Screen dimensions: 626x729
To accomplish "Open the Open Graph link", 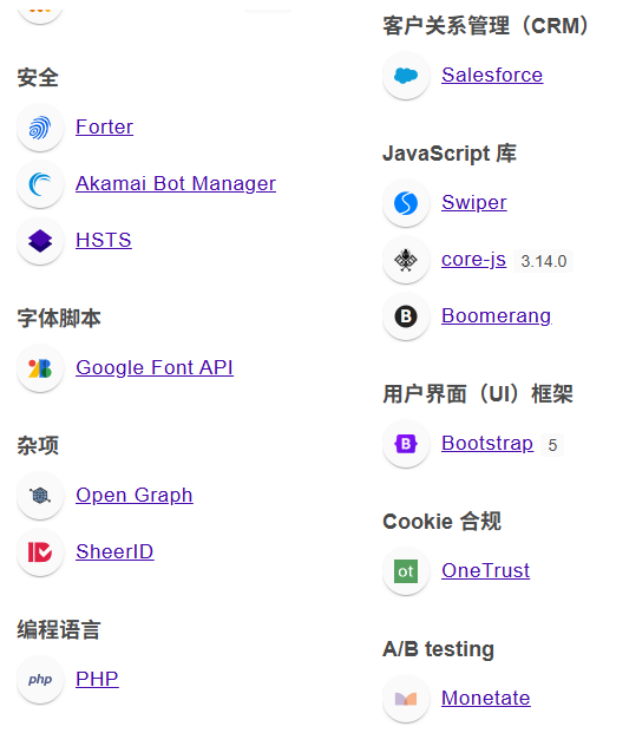I will point(134,495).
